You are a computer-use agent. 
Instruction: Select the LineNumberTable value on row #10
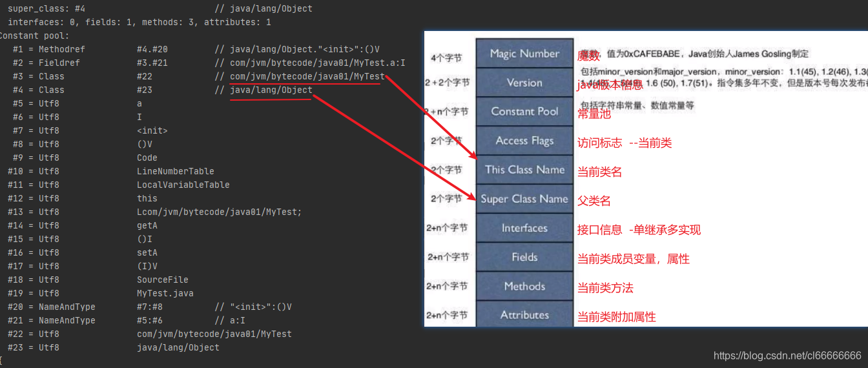[x=176, y=171]
